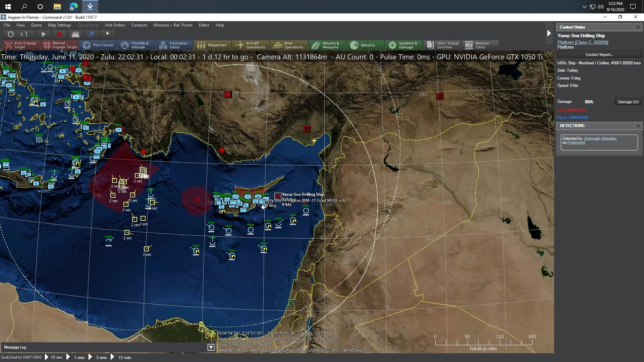
Task: Open the Automatic detection link
Action: [600, 138]
